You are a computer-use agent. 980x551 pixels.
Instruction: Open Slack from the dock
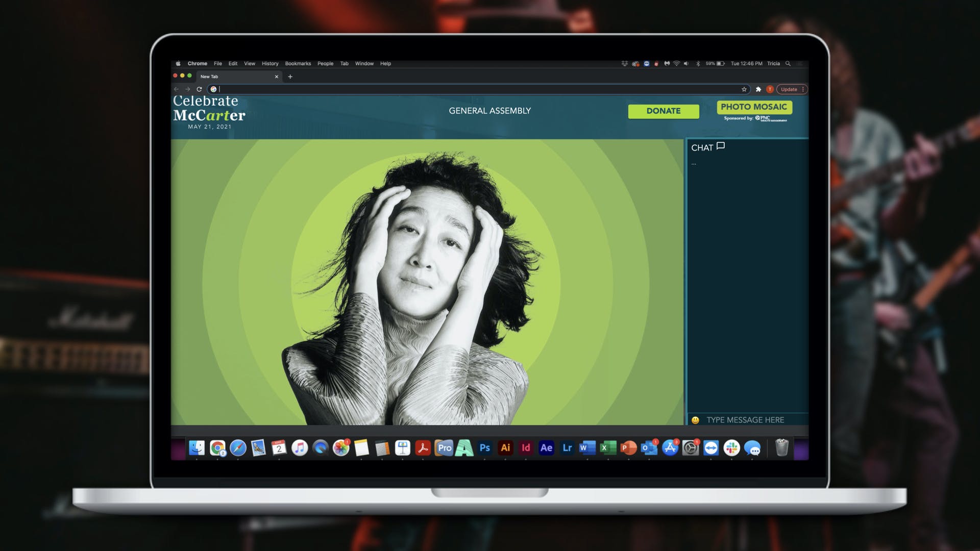pyautogui.click(x=731, y=448)
